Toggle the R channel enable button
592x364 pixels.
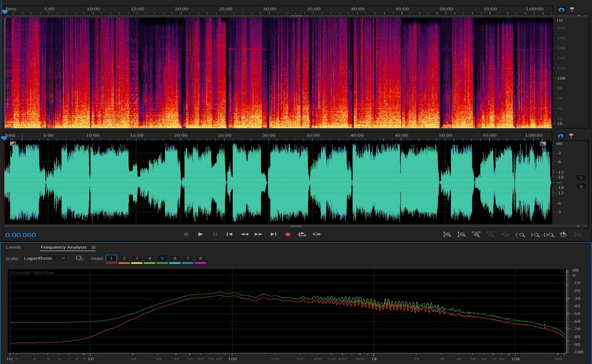pyautogui.click(x=581, y=186)
